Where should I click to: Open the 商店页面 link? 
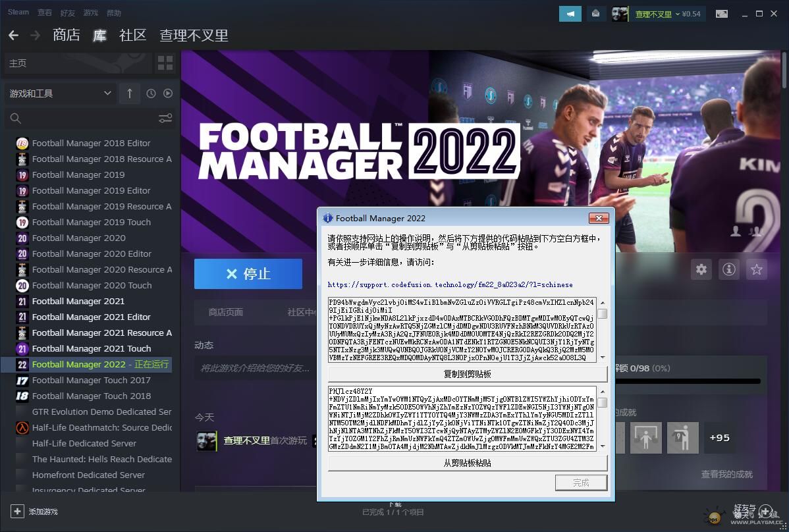pos(226,312)
